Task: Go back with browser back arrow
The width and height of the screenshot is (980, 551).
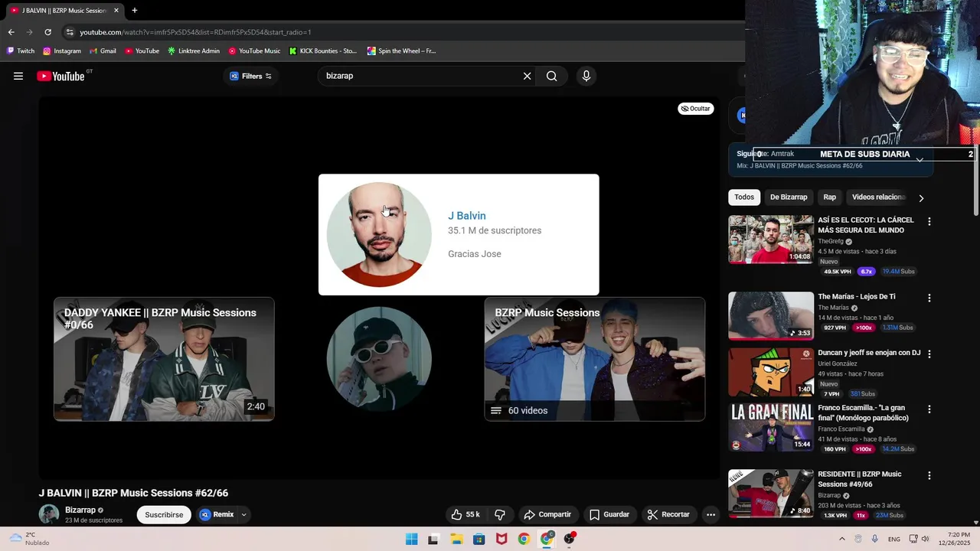Action: (11, 32)
